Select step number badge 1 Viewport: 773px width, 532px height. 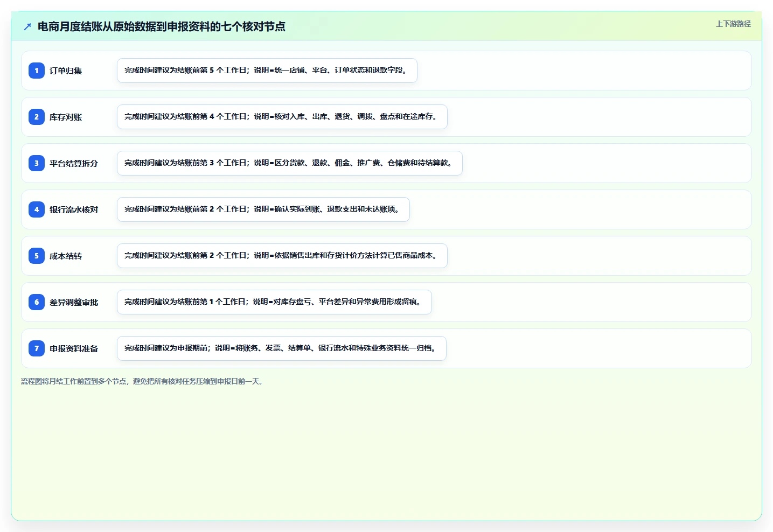37,71
